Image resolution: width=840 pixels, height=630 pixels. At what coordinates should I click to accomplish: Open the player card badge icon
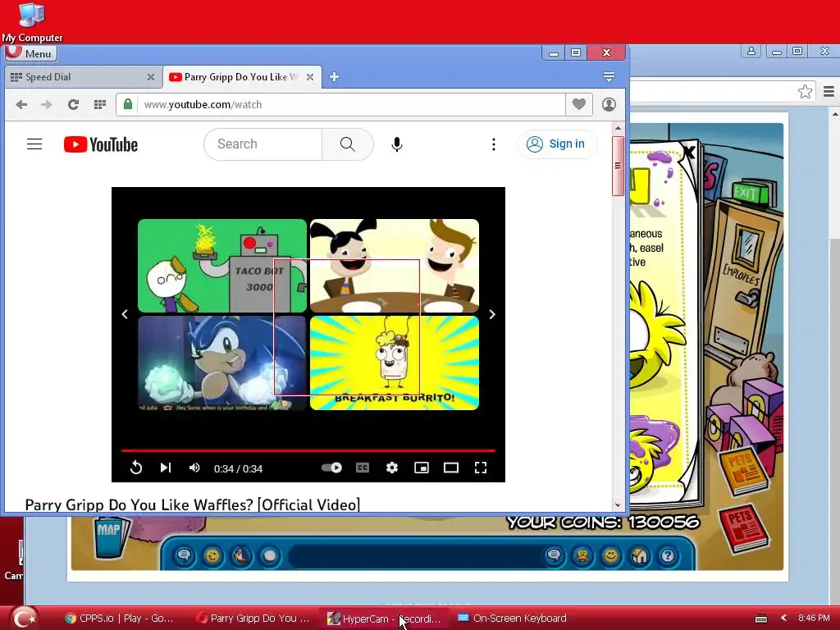[582, 556]
